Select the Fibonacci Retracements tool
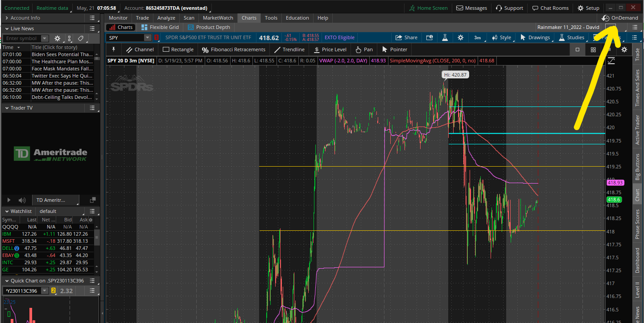644x323 pixels. [x=233, y=49]
